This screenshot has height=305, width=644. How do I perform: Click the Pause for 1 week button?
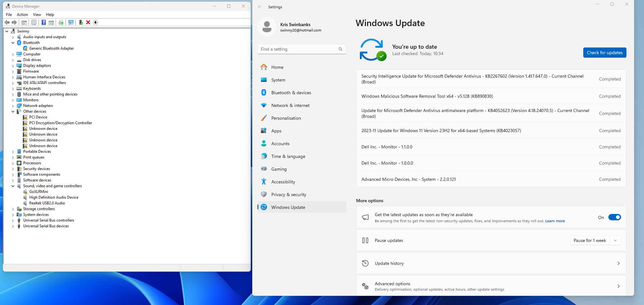590,240
